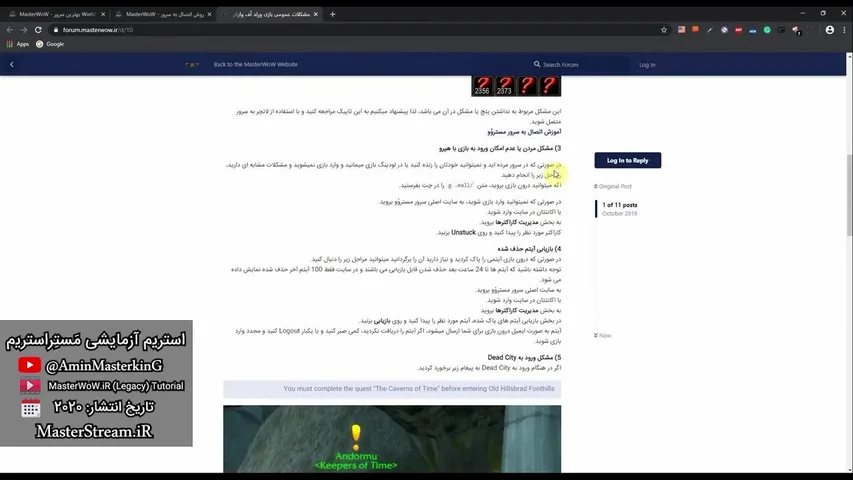Open the extension icon with the dark badge
The width and height of the screenshot is (853, 480).
tap(796, 30)
